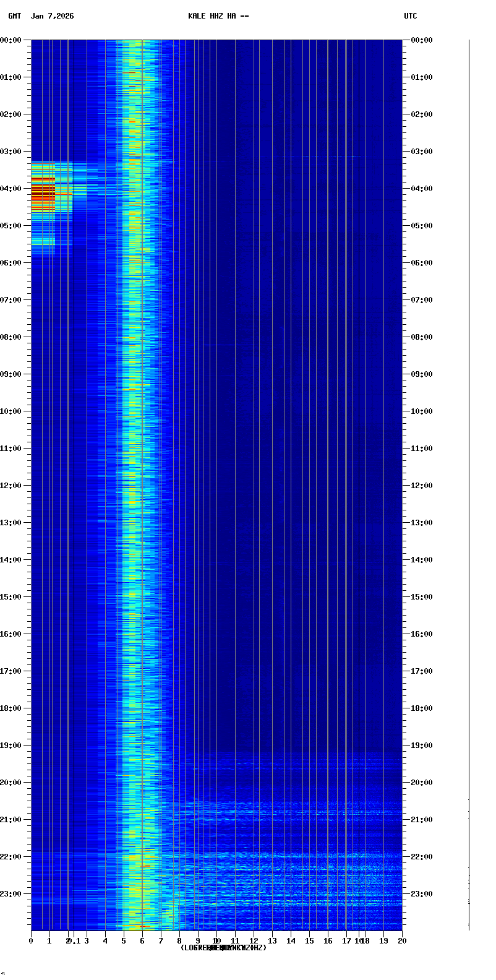Image resolution: width=496 pixels, height=980 pixels.
Task: Click frequency label 5 on bottom axis
Action: point(124,941)
